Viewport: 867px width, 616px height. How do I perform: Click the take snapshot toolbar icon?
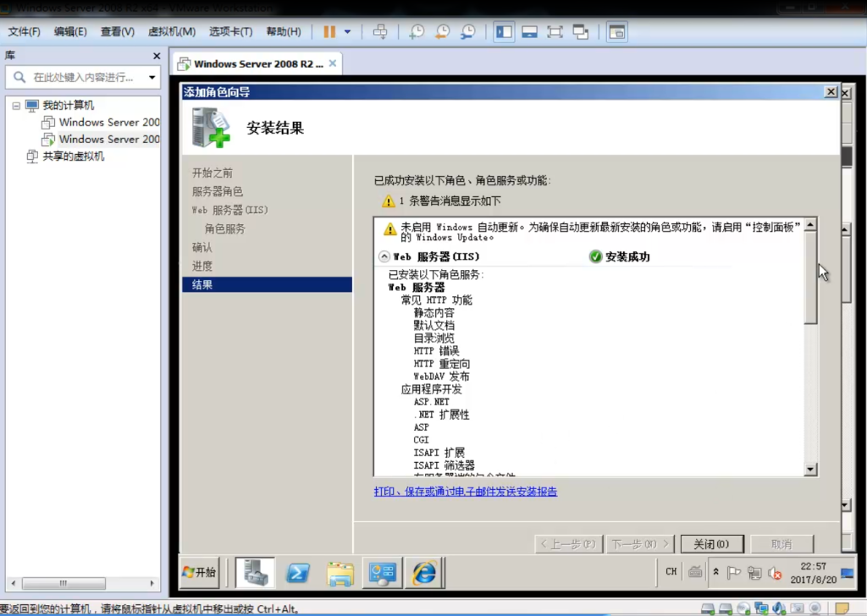point(417,32)
